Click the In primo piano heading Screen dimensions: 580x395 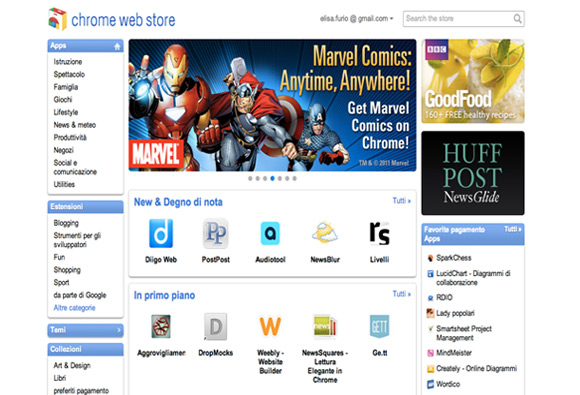click(164, 296)
